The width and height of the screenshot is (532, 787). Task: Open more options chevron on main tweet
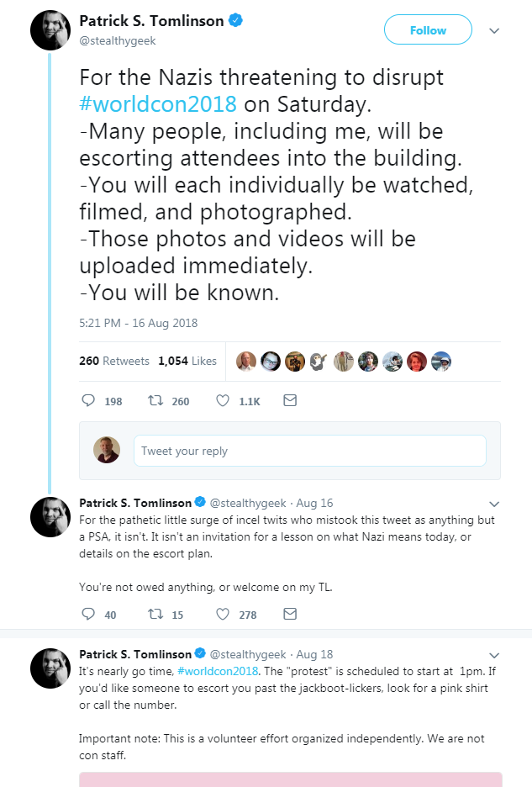click(x=494, y=31)
